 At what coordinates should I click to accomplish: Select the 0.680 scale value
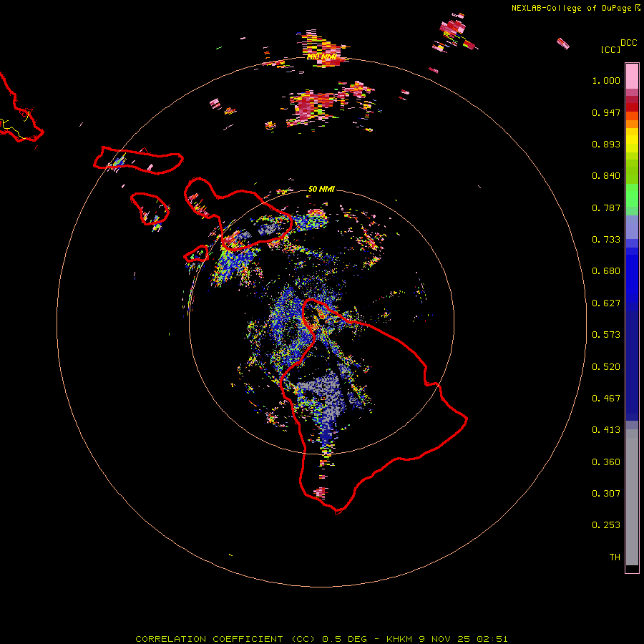point(606,271)
